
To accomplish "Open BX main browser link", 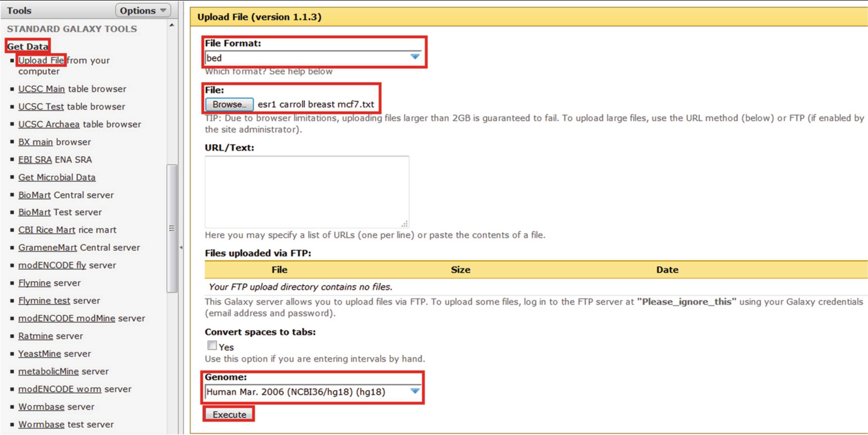I will point(35,142).
